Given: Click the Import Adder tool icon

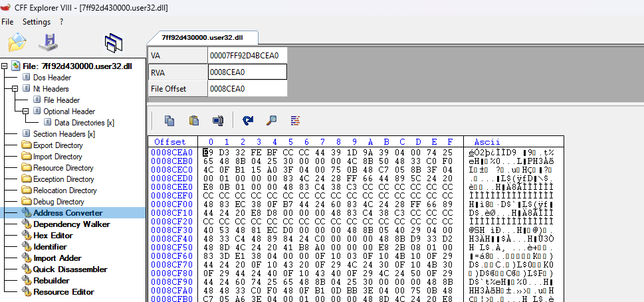Looking at the screenshot, I should click(27, 258).
